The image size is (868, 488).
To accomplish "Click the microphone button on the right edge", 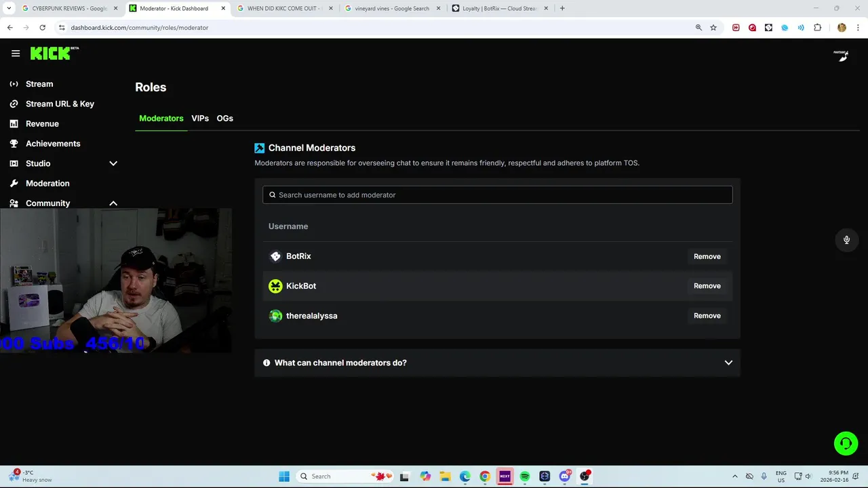I will (x=846, y=240).
